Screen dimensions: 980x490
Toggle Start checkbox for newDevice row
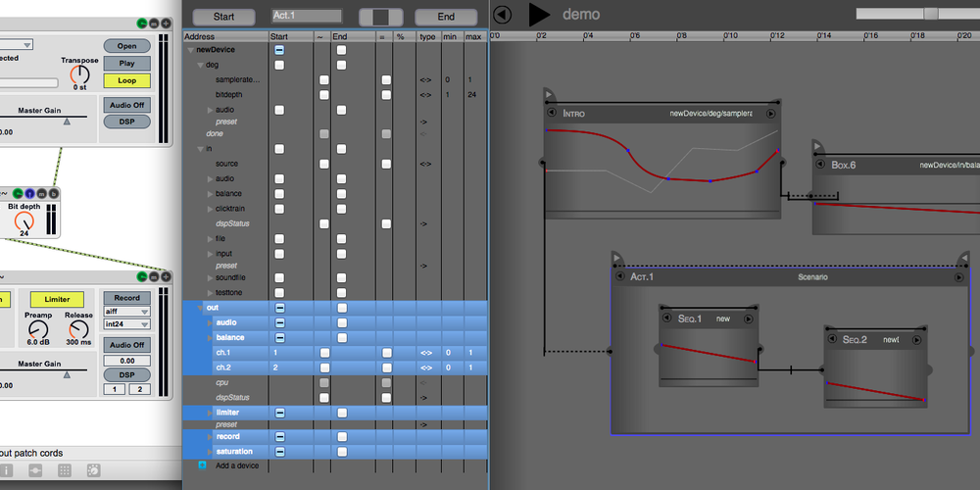pos(279,49)
